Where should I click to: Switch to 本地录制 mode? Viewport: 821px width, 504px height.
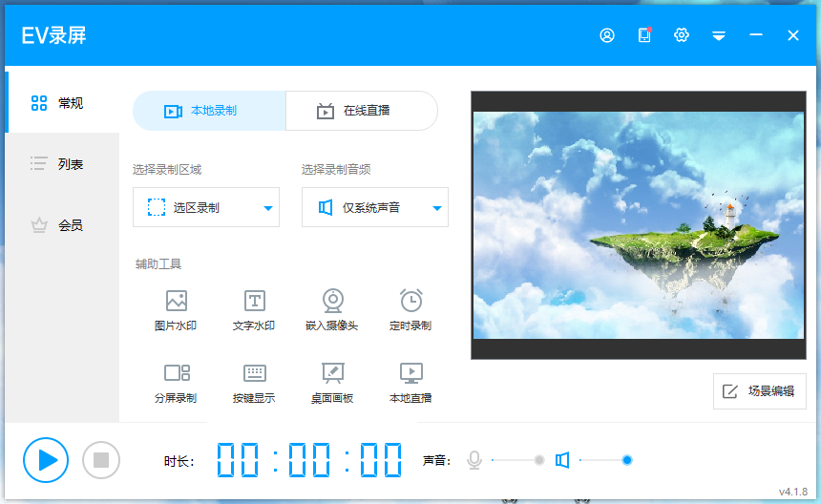[x=209, y=111]
